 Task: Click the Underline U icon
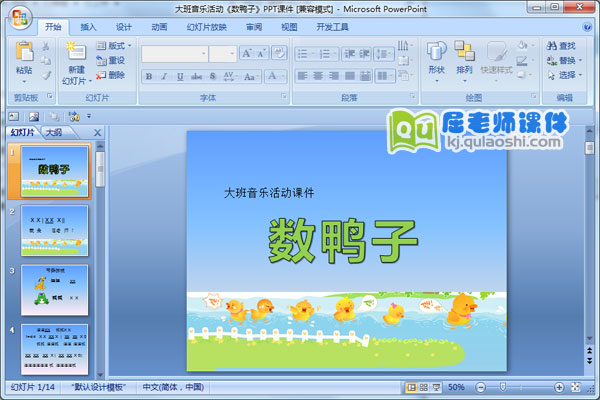(180, 76)
